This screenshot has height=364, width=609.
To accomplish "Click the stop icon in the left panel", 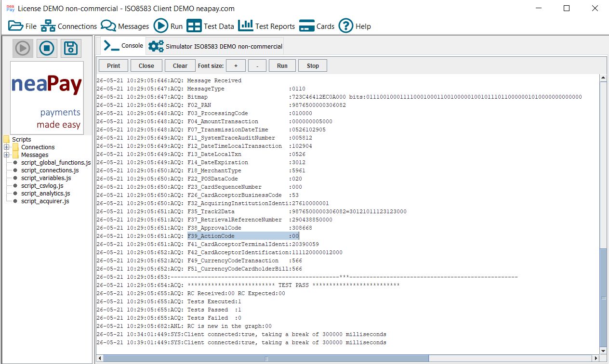I will coord(47,48).
